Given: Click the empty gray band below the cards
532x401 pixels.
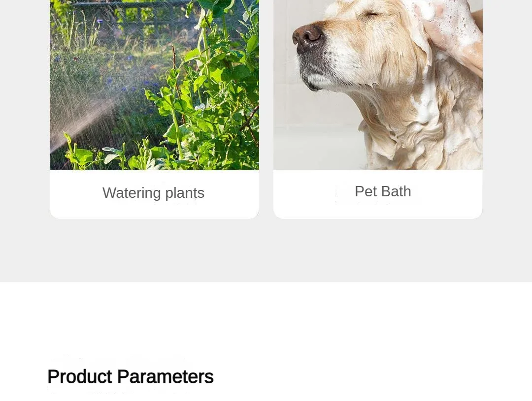Looking at the screenshot, I should (266, 251).
